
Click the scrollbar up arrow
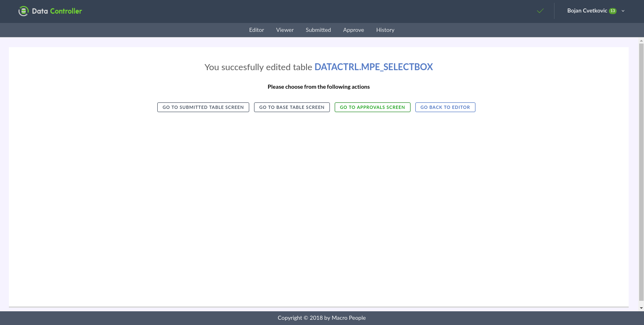tap(641, 41)
